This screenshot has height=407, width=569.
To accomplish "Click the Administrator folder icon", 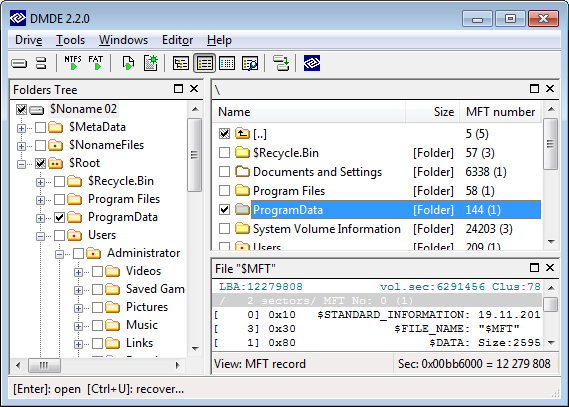I will click(x=93, y=253).
